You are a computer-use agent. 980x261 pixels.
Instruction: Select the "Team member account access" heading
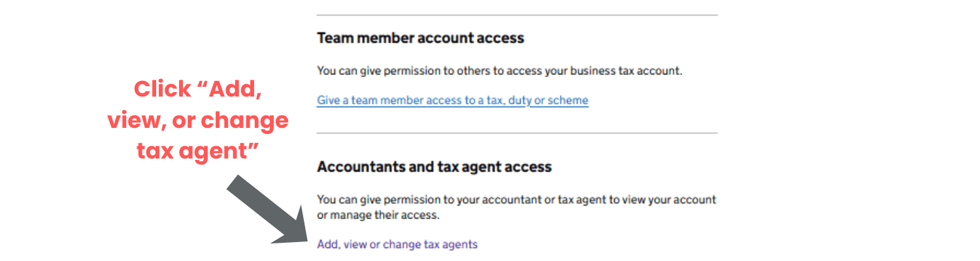pyautogui.click(x=420, y=38)
